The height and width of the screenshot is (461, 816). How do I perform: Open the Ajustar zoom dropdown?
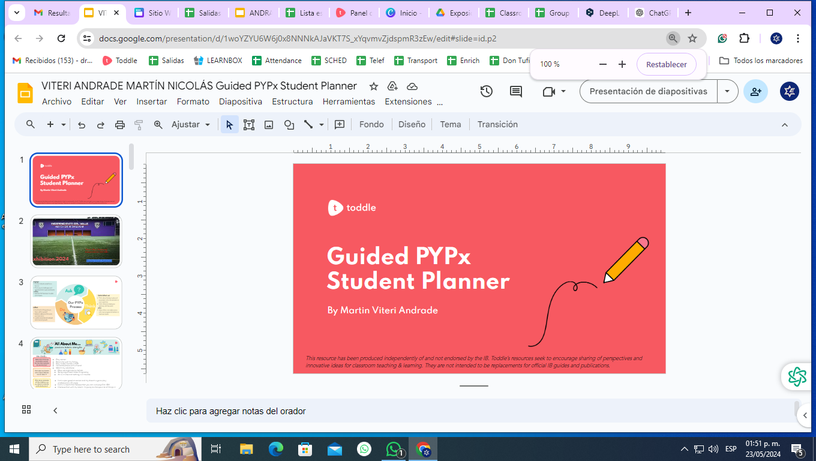pyautogui.click(x=190, y=125)
